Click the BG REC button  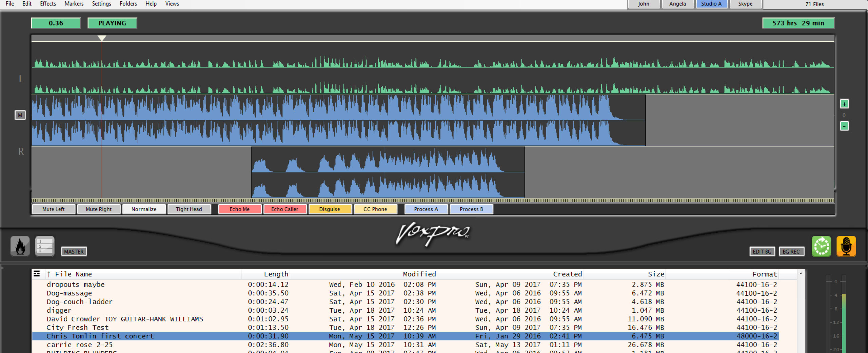(x=791, y=251)
